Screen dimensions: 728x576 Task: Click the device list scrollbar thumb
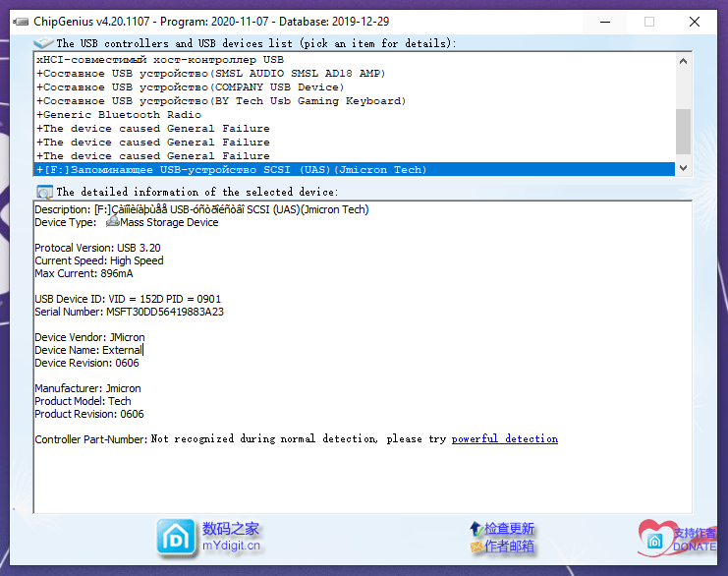click(x=683, y=132)
